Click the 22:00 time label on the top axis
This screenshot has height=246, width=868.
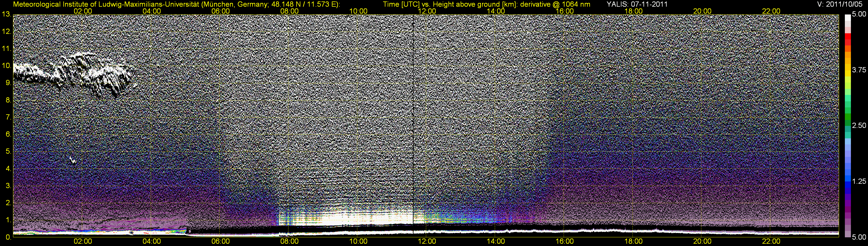pos(771,11)
